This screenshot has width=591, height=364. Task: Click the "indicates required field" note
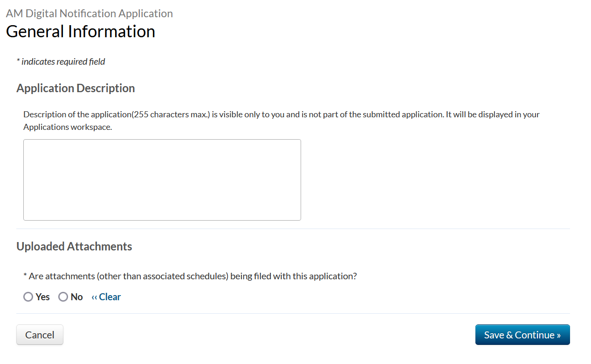coord(63,61)
